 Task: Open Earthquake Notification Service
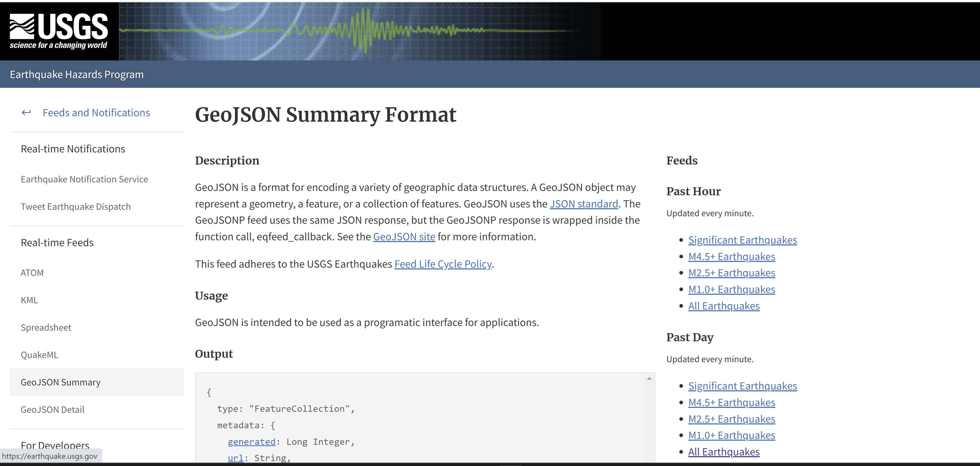click(x=84, y=179)
